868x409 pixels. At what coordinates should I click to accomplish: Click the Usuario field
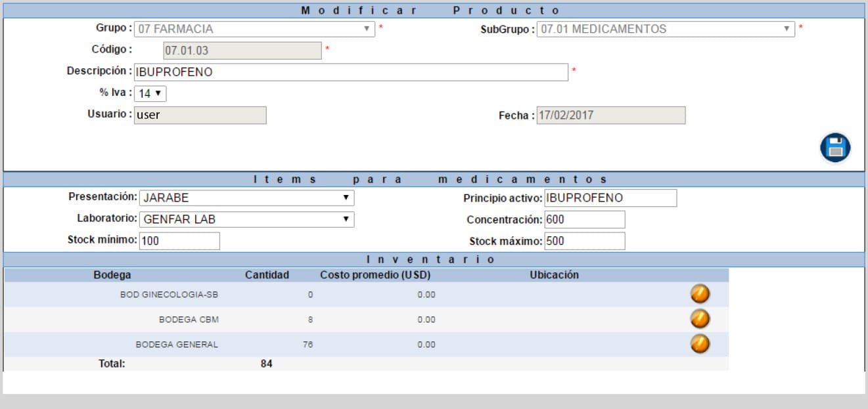pyautogui.click(x=200, y=115)
